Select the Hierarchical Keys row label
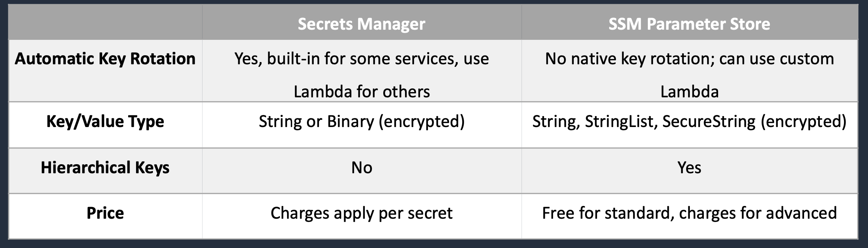Viewport: 868px width, 248px height. point(105,168)
